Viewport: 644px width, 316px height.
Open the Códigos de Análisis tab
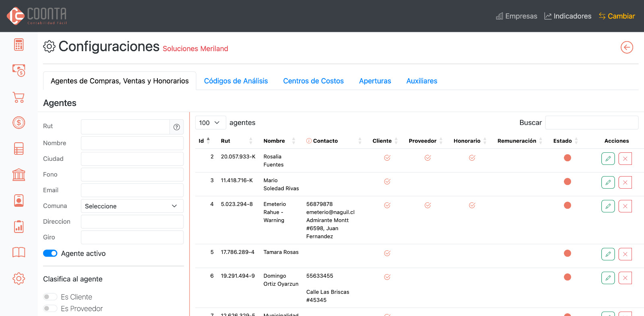tap(236, 81)
